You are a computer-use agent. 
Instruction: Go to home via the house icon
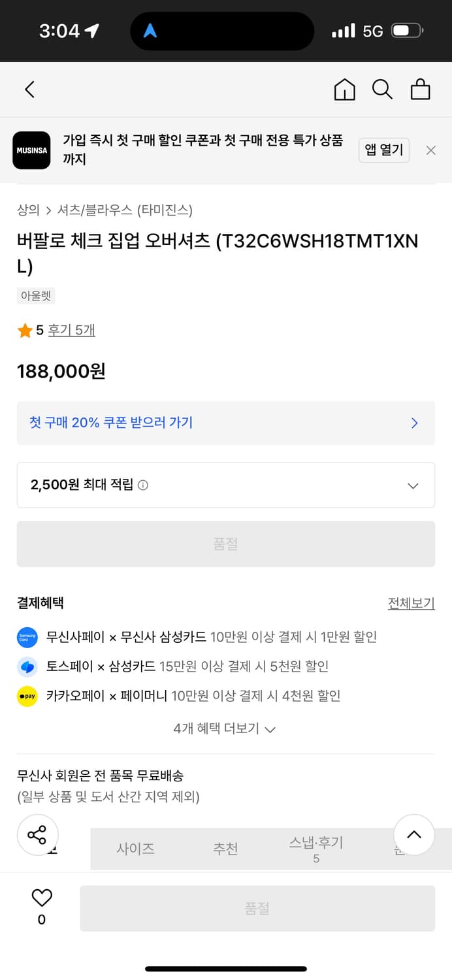tap(344, 90)
